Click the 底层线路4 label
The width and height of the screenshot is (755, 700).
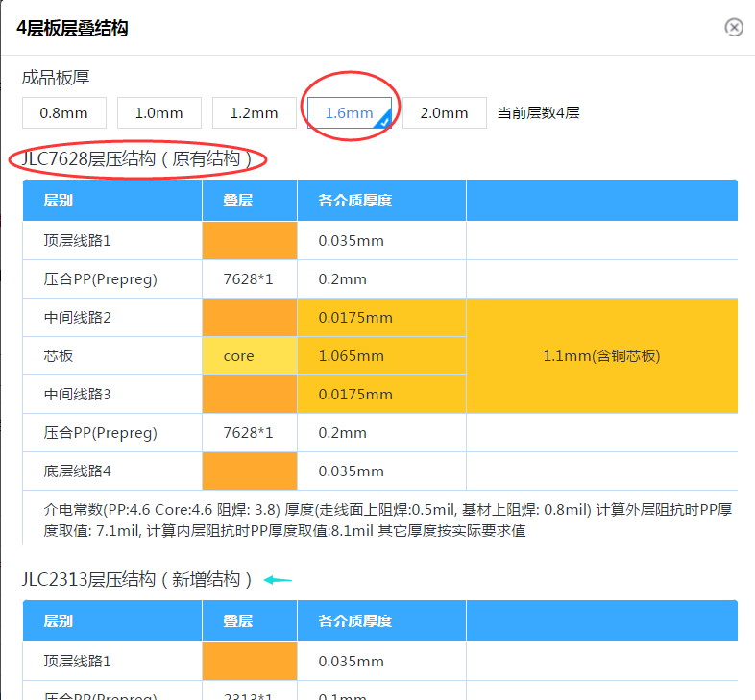coord(78,471)
